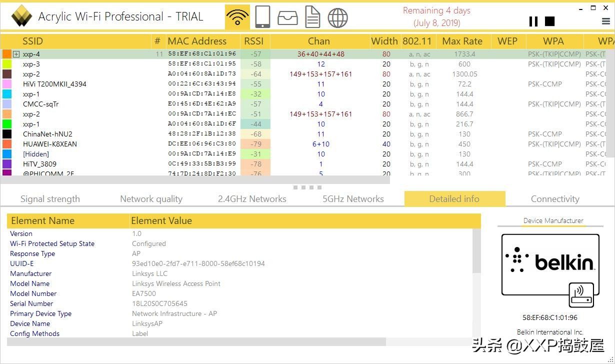Screen dimensions: 615x364
Task: Open the globe network icon
Action: pos(337,17)
